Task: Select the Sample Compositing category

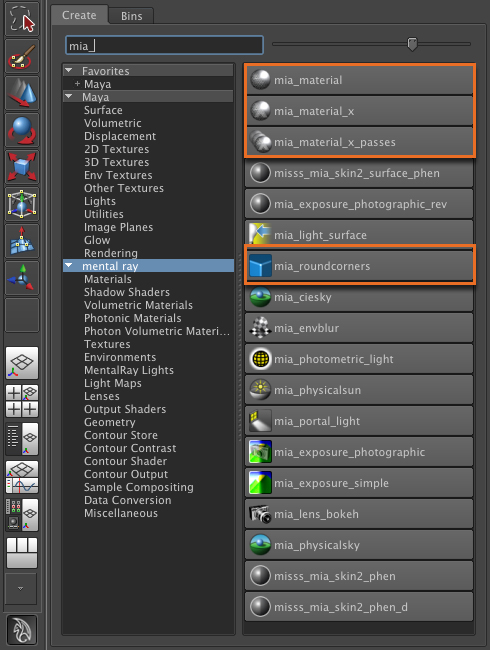Action: 139,487
